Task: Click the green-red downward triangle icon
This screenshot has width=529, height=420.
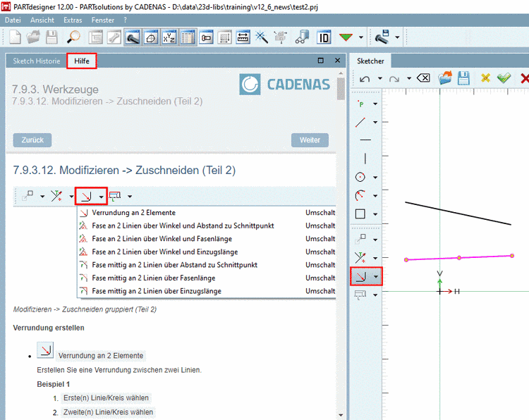Action: [x=346, y=37]
